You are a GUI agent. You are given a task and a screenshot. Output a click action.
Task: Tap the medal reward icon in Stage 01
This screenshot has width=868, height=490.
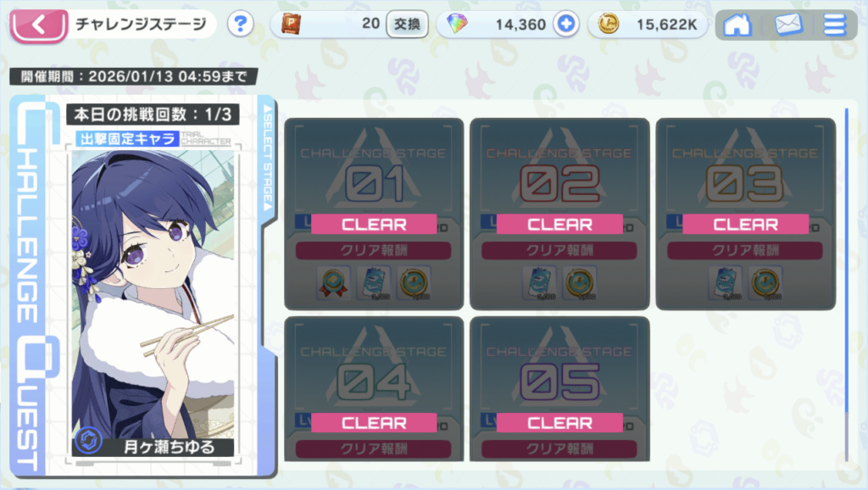pos(333,283)
